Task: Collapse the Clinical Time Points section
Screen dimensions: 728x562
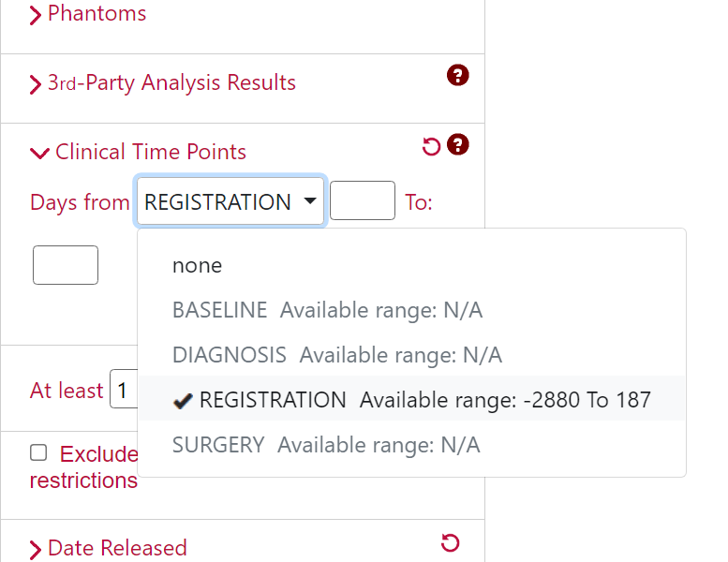Action: [39, 154]
